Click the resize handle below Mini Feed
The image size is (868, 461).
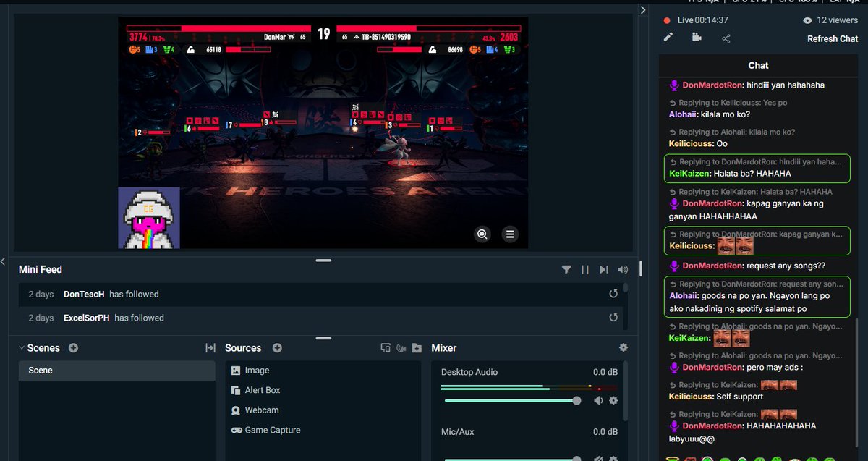point(323,337)
